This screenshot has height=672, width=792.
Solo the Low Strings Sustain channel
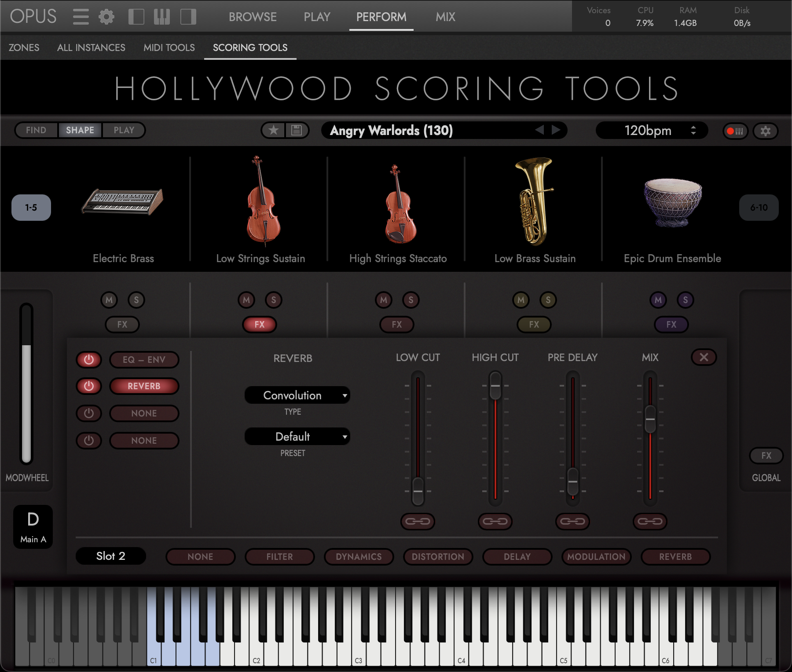[x=274, y=300]
